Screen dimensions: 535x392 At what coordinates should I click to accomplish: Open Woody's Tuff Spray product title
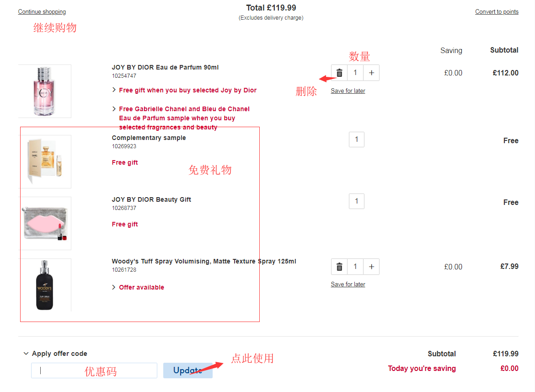204,261
